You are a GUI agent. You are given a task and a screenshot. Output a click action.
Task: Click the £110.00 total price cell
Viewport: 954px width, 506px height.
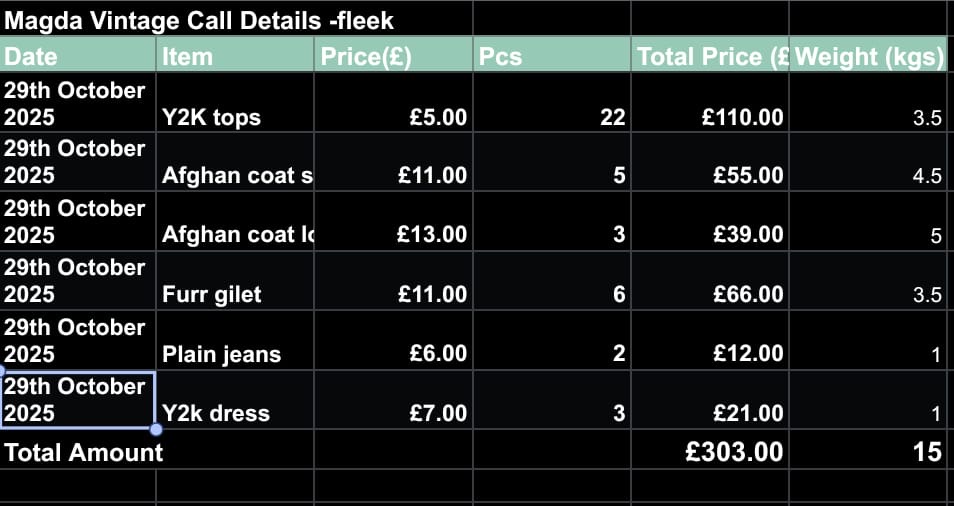(710, 103)
